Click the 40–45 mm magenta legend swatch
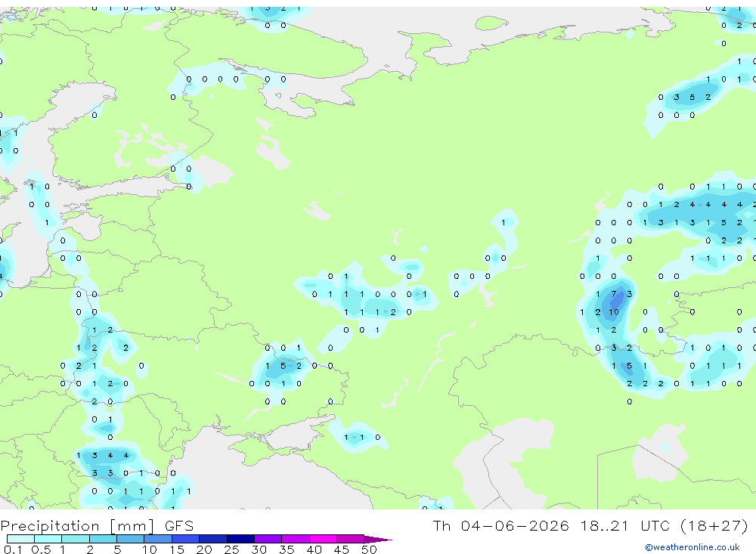The height and width of the screenshot is (554, 756). [323, 539]
